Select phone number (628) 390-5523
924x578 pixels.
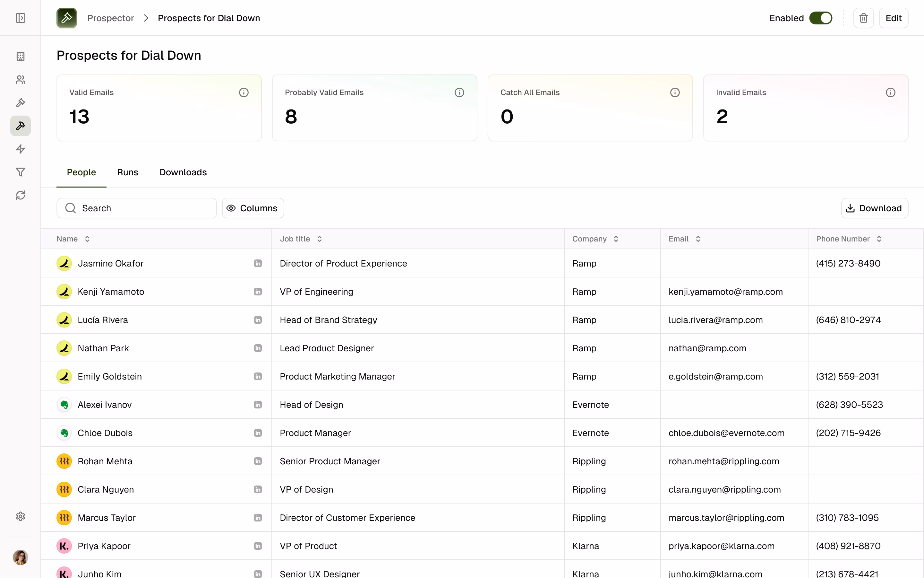click(849, 405)
